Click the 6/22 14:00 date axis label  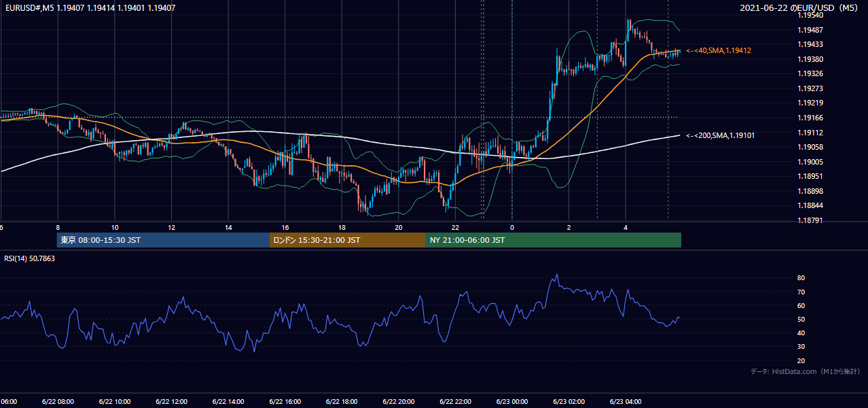pos(228,402)
